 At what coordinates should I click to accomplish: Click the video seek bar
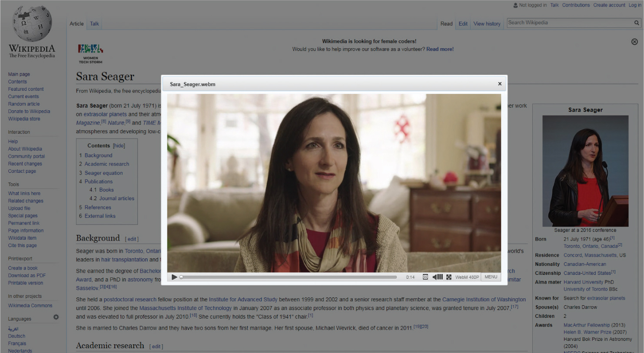289,277
